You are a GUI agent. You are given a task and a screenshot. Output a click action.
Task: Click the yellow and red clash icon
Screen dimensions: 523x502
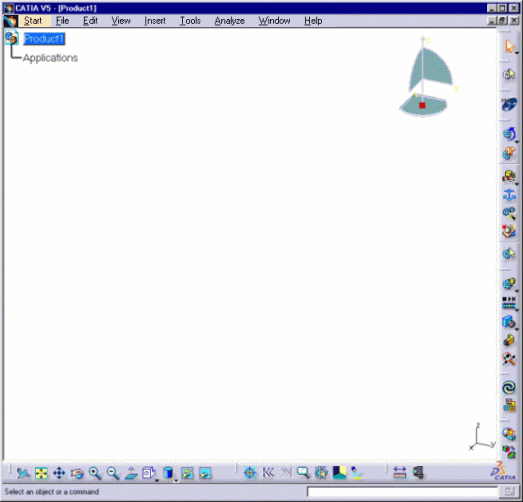509,341
